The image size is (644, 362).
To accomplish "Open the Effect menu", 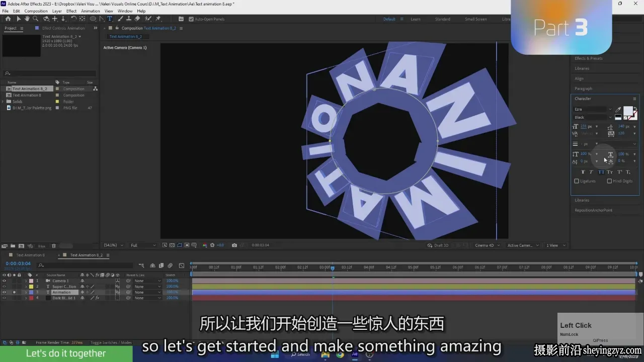I will [71, 11].
